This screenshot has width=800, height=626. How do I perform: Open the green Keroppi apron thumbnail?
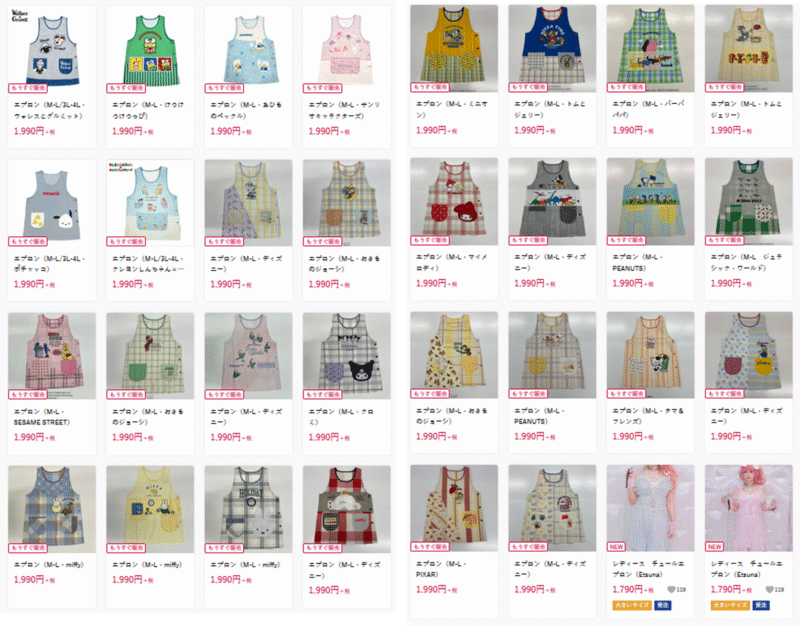click(150, 49)
